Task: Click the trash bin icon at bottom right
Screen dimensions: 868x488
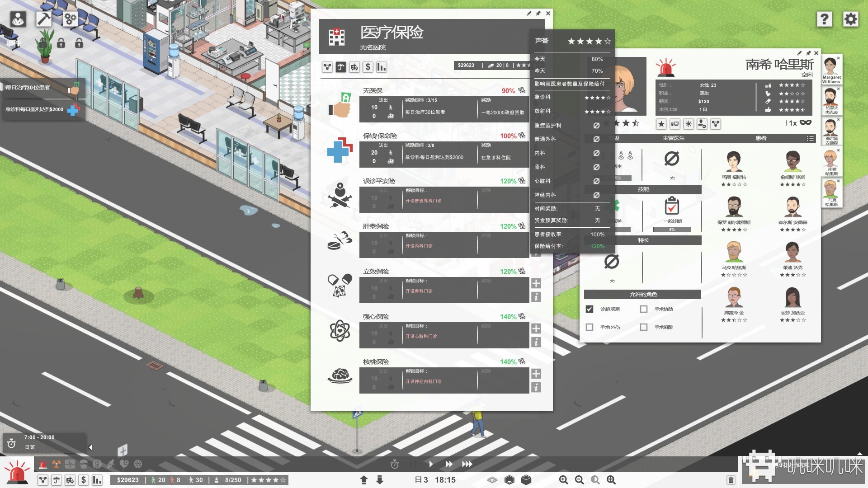Action: coord(731,480)
